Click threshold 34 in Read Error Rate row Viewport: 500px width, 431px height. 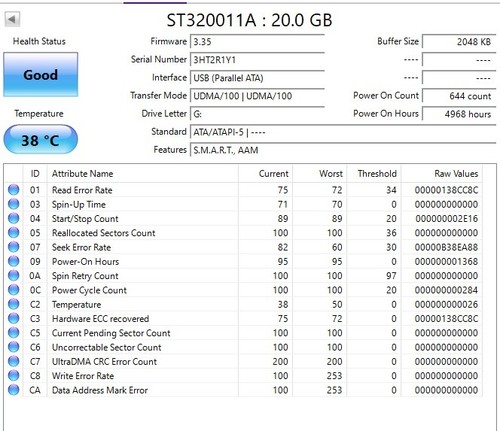(x=391, y=190)
